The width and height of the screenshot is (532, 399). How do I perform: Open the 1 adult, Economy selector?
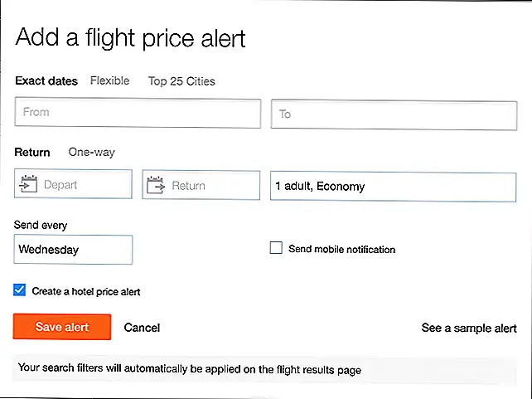394,187
